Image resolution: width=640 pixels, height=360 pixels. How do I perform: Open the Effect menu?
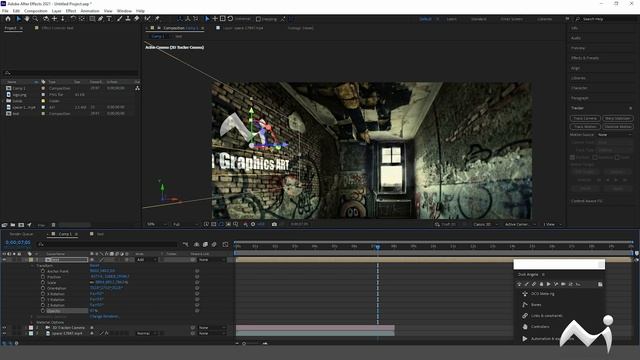point(71,11)
